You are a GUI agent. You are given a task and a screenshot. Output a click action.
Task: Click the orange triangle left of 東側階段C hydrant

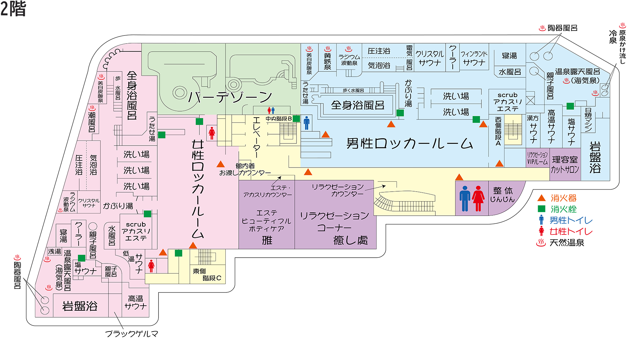tap(163, 252)
